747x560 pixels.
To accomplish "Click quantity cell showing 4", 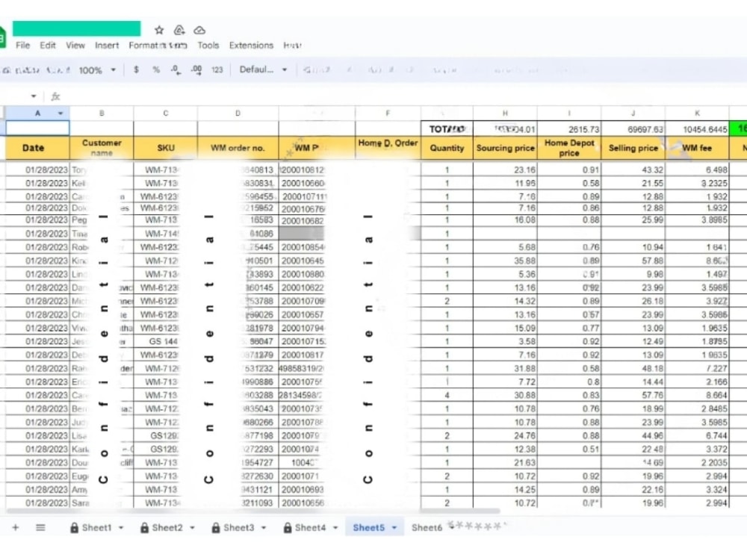I will coord(447,395).
